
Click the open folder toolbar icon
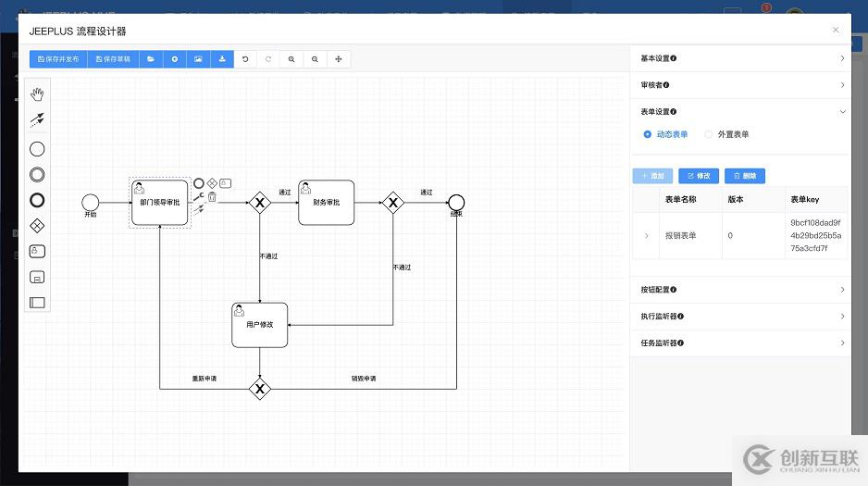coord(151,59)
